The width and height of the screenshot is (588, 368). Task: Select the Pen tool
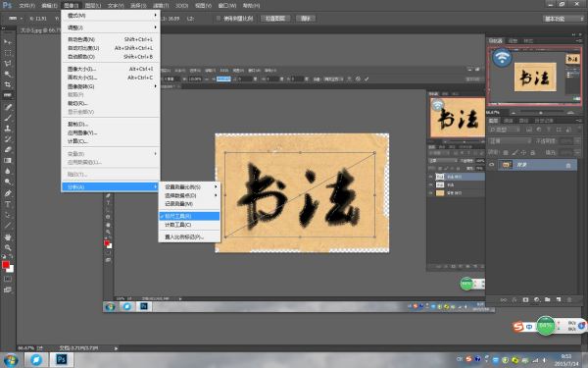click(x=8, y=193)
